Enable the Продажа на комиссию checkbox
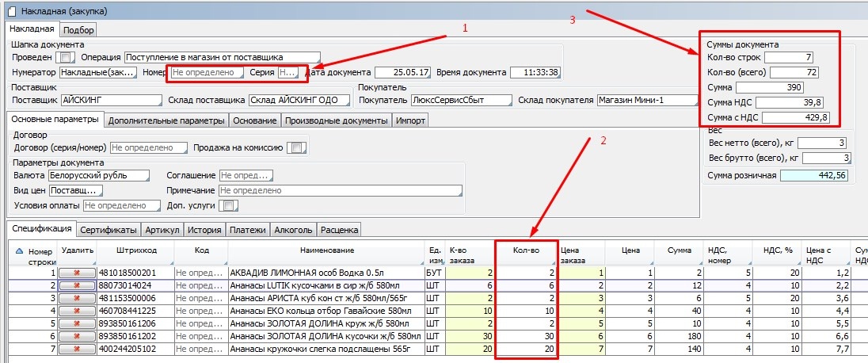Viewport: 868px width, 363px height. 296,147
